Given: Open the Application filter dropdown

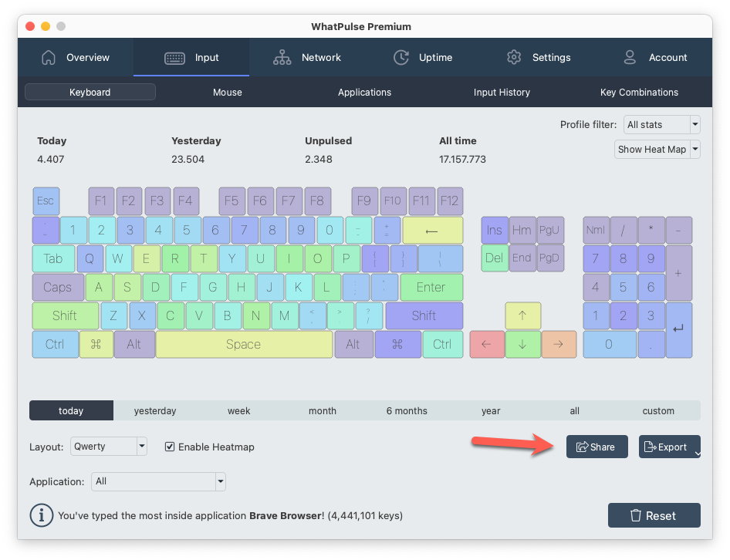Looking at the screenshot, I should (x=158, y=481).
